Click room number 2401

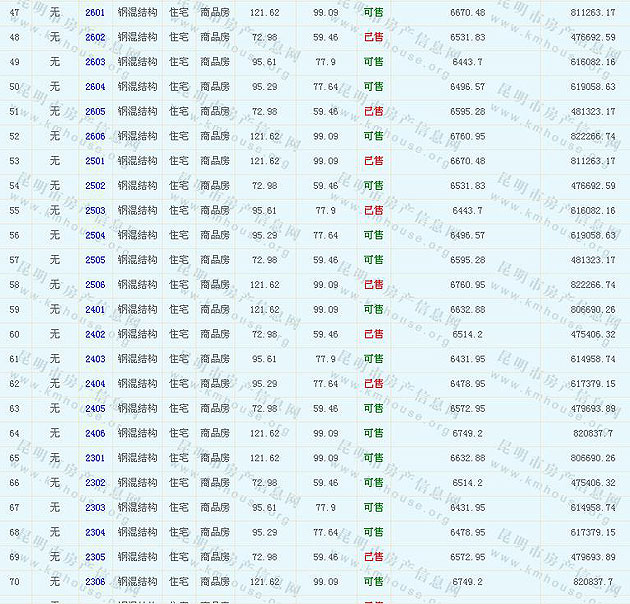click(95, 310)
